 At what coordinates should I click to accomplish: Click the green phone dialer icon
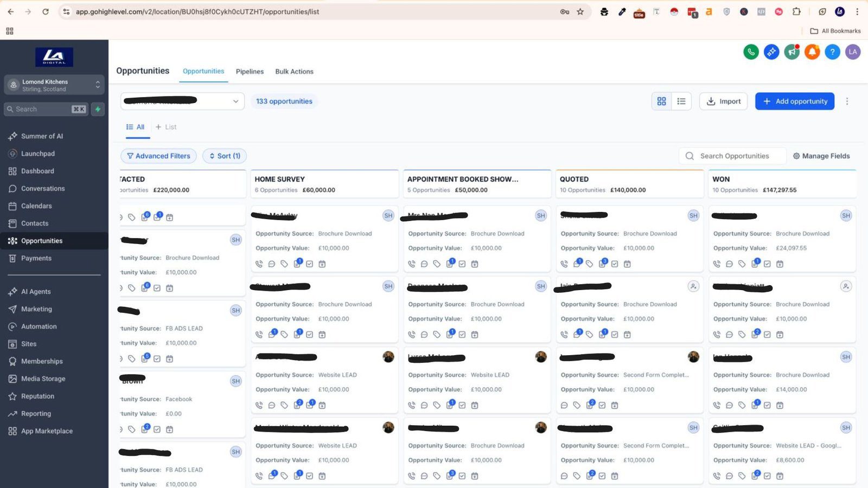(751, 52)
